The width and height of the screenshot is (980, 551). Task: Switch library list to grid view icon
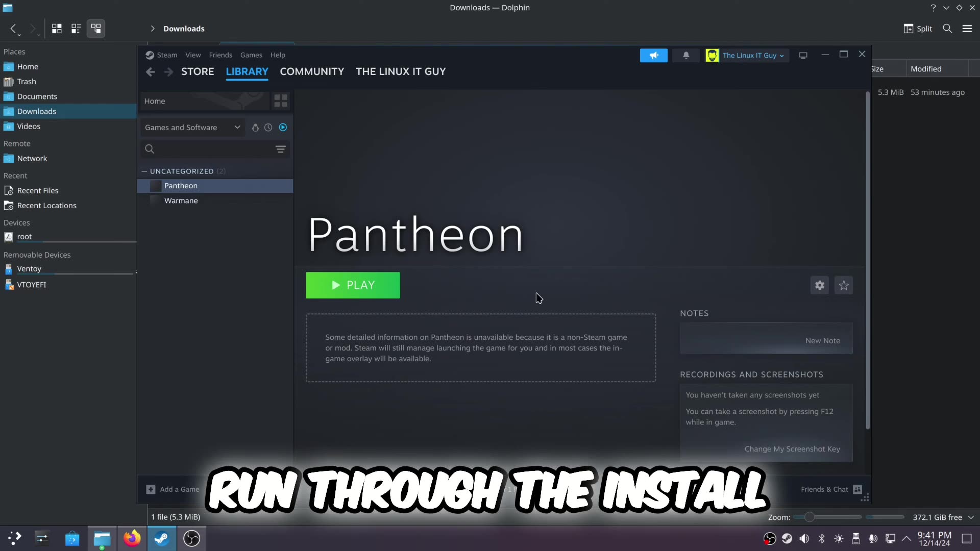280,101
